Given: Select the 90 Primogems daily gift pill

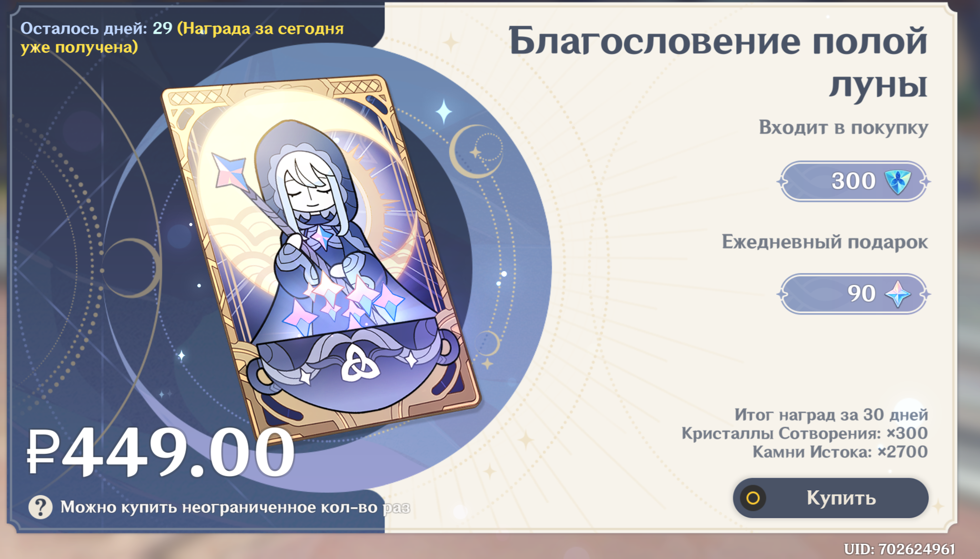Looking at the screenshot, I should 853,294.
